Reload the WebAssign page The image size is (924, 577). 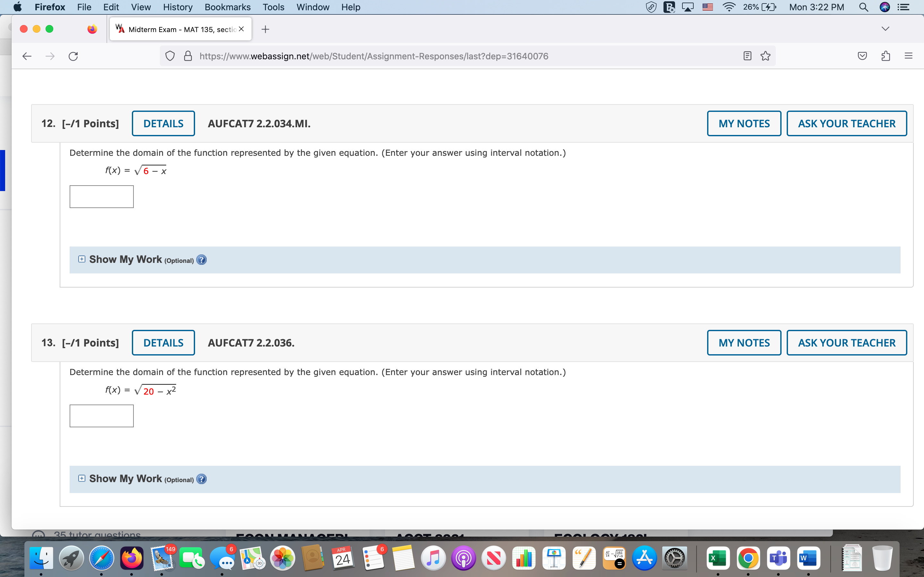coord(73,56)
